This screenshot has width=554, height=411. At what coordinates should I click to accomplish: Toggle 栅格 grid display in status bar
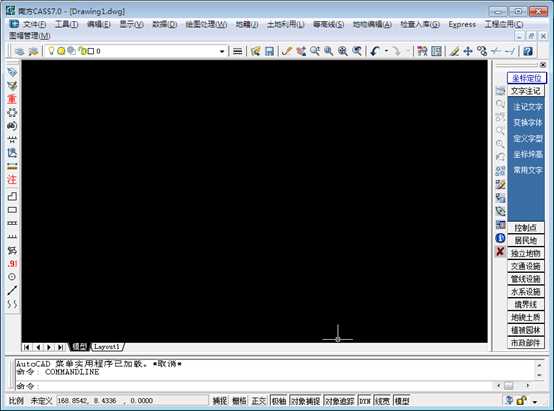[239, 401]
